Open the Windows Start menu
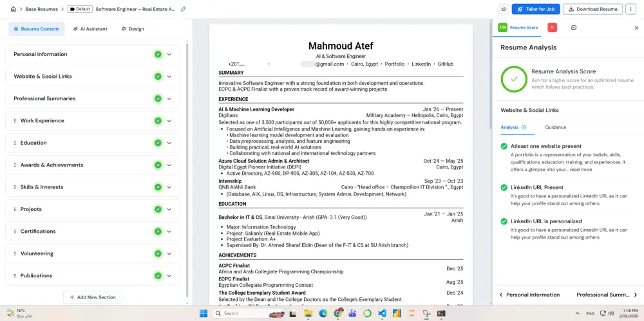Image resolution: width=644 pixels, height=321 pixels. click(204, 314)
